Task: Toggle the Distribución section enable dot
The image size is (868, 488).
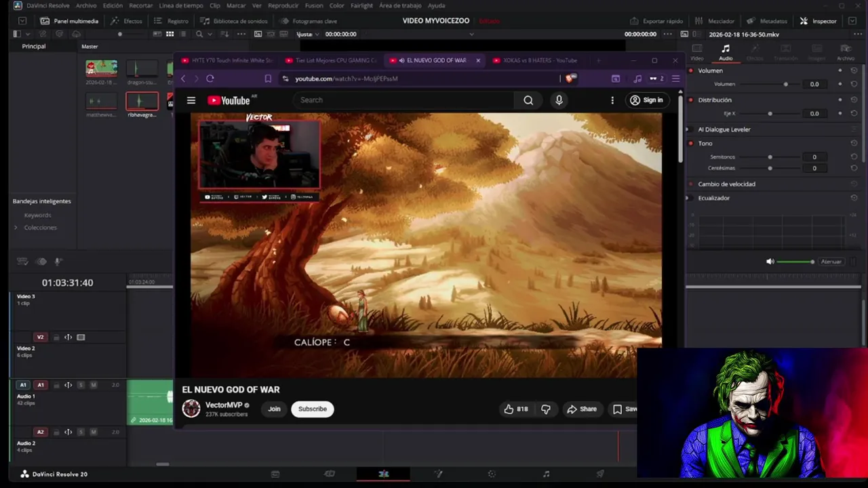Action: tap(691, 100)
